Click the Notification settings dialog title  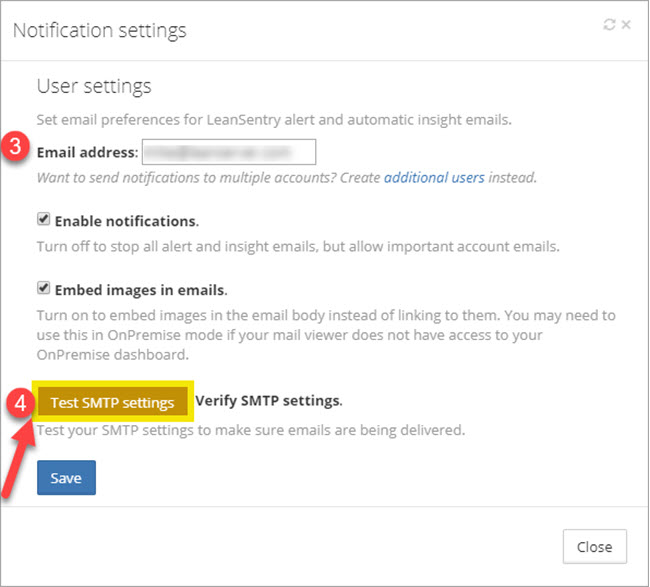pyautogui.click(x=99, y=30)
